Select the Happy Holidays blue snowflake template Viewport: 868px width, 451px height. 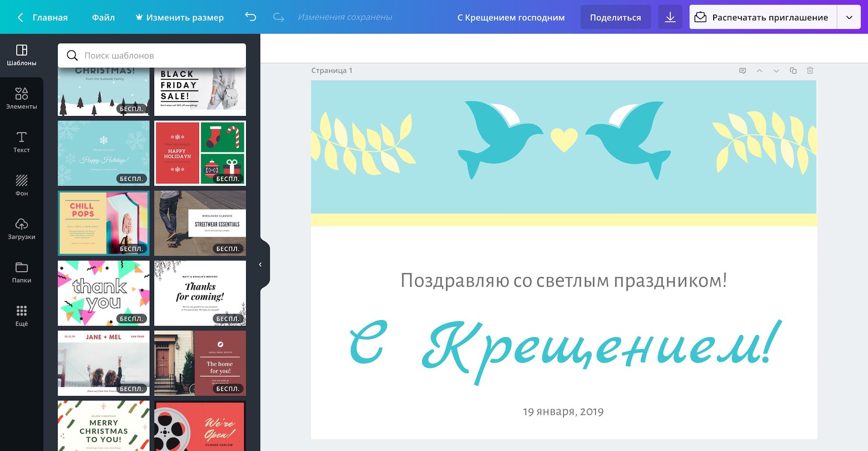tap(103, 153)
